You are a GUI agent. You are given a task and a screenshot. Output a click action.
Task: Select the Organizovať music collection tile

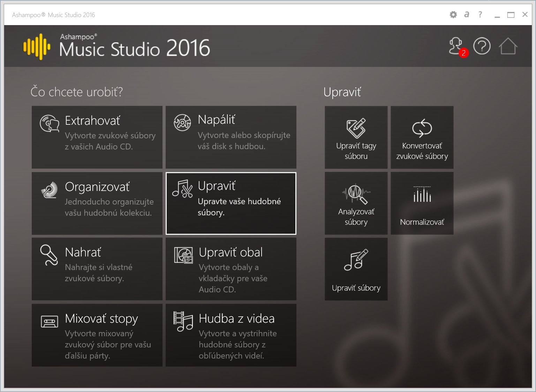97,203
